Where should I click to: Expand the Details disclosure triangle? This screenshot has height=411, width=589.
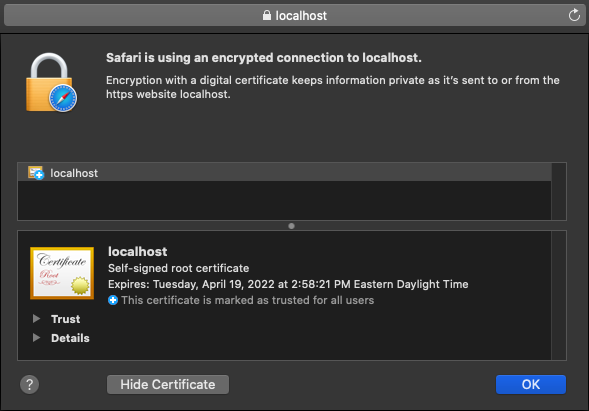36,338
